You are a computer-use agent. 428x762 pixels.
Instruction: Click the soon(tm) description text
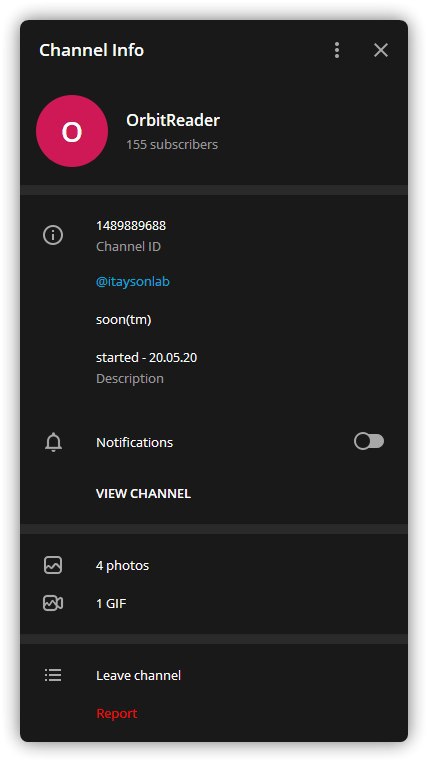coord(123,320)
